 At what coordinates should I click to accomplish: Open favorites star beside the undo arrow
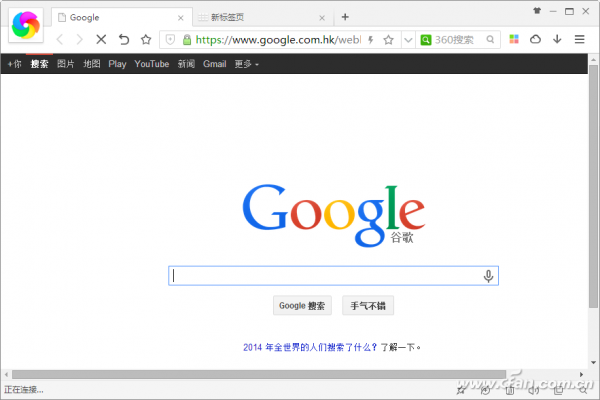pos(146,39)
